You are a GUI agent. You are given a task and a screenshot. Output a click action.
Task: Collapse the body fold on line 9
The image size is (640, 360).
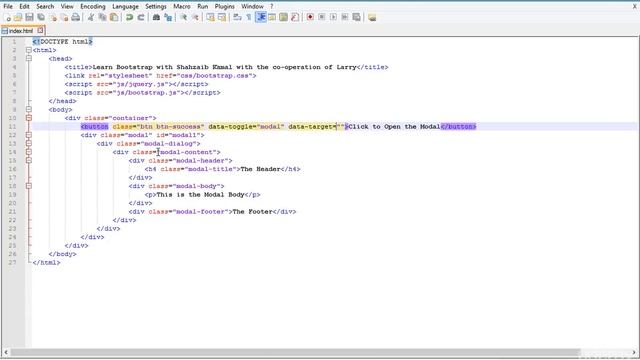click(29, 109)
